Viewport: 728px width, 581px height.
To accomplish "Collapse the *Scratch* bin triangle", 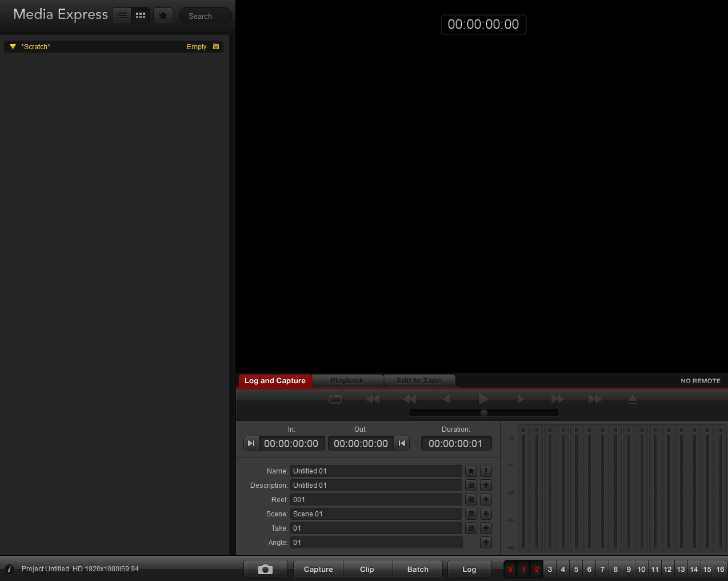I will (13, 47).
